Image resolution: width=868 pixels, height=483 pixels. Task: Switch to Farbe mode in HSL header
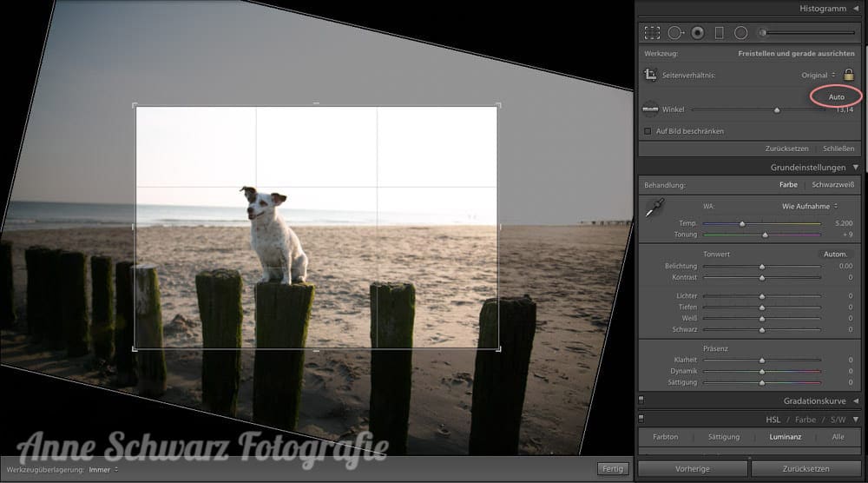tap(806, 420)
